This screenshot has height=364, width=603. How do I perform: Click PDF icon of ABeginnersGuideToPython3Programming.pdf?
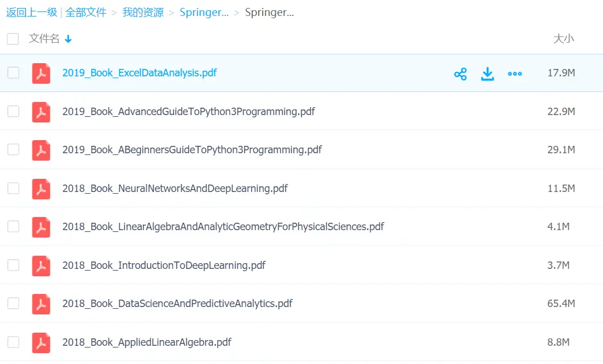(x=41, y=150)
